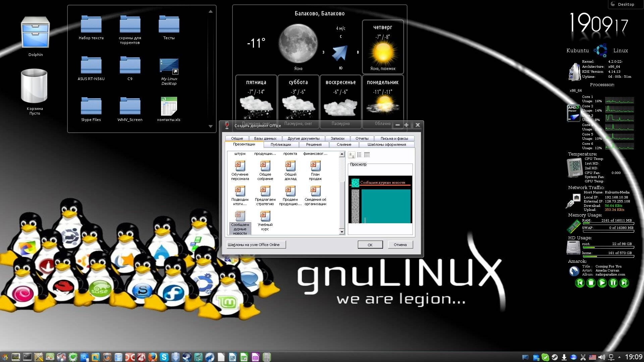The height and width of the screenshot is (362, 644).
Task: Choose the "Общий доклад" template
Action: click(290, 171)
